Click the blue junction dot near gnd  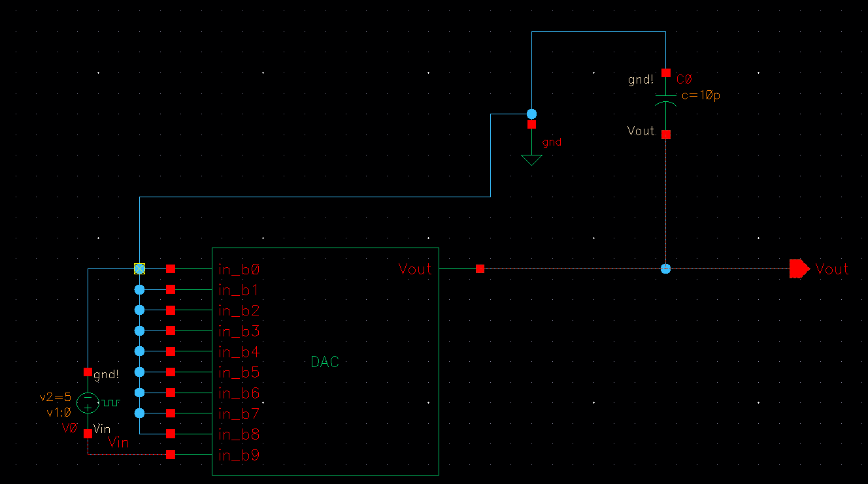pyautogui.click(x=531, y=113)
